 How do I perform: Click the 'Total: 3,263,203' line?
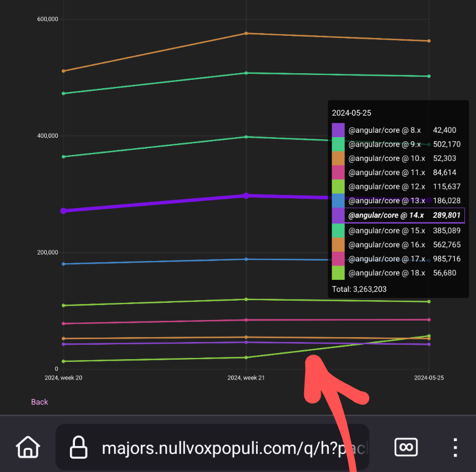point(359,289)
